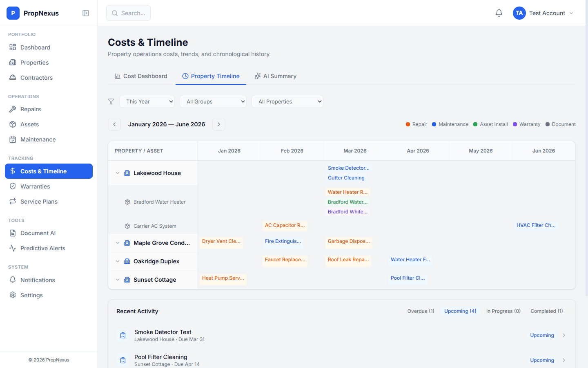588x368 pixels.
Task: Open the notifications bell icon
Action: [499, 13]
